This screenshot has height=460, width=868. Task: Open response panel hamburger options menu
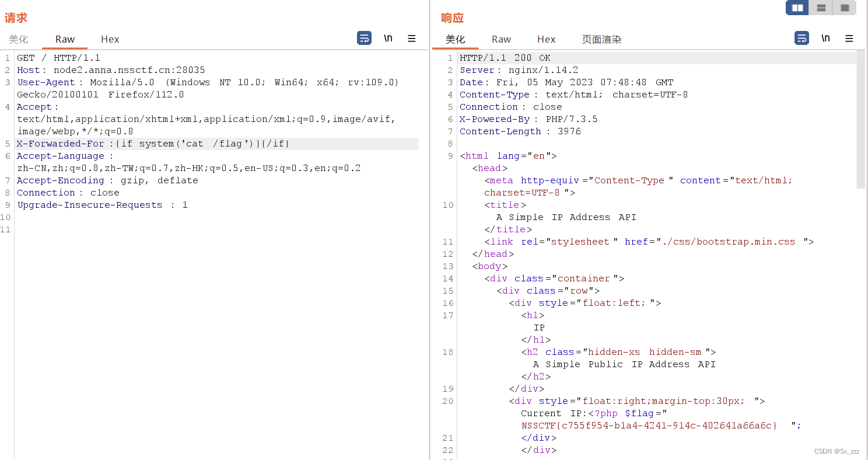click(849, 39)
